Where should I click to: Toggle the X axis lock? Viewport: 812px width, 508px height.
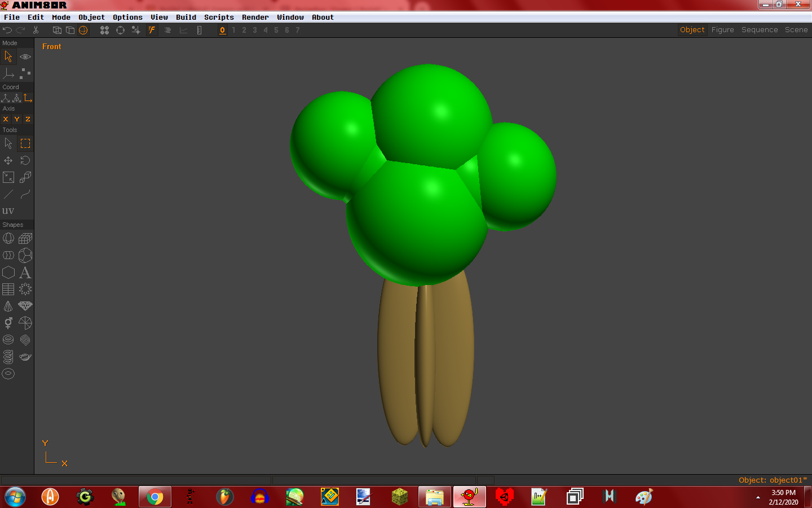pos(6,119)
